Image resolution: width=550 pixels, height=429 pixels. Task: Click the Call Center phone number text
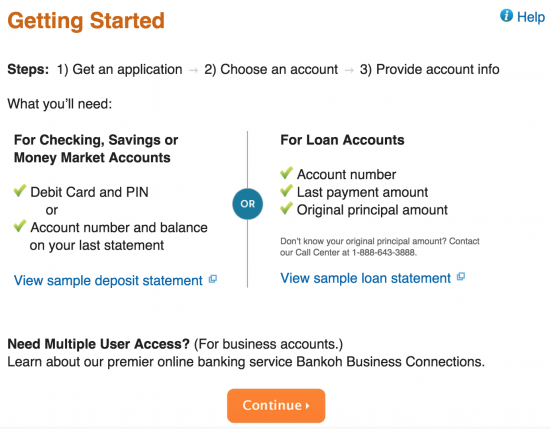click(x=384, y=253)
